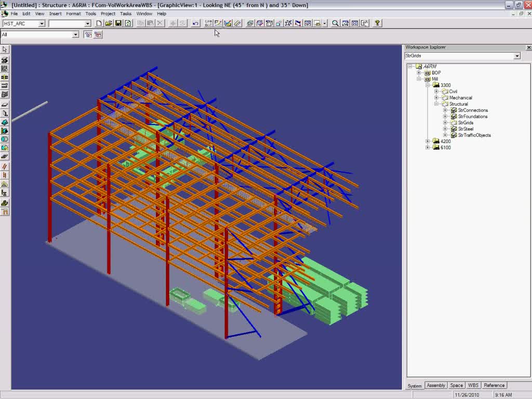Expand the BOP tree node
This screenshot has width=532, height=399.
[x=419, y=73]
